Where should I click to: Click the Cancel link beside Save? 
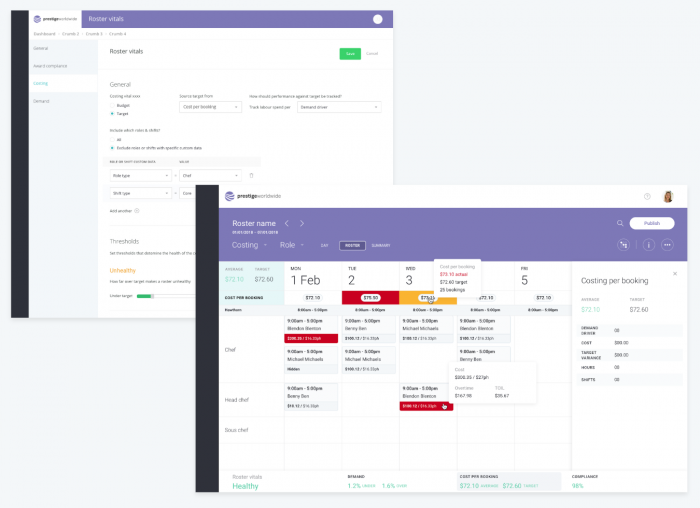[x=372, y=54]
